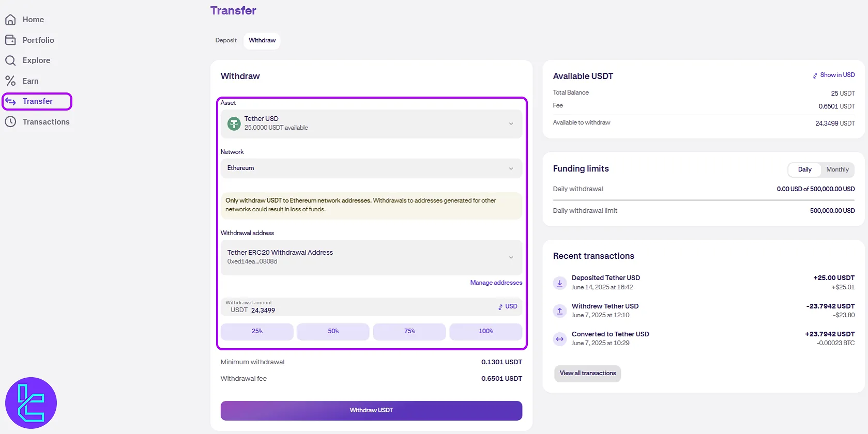Screen dimensions: 868x434
Task: Switch funding limits to Monthly
Action: point(837,169)
